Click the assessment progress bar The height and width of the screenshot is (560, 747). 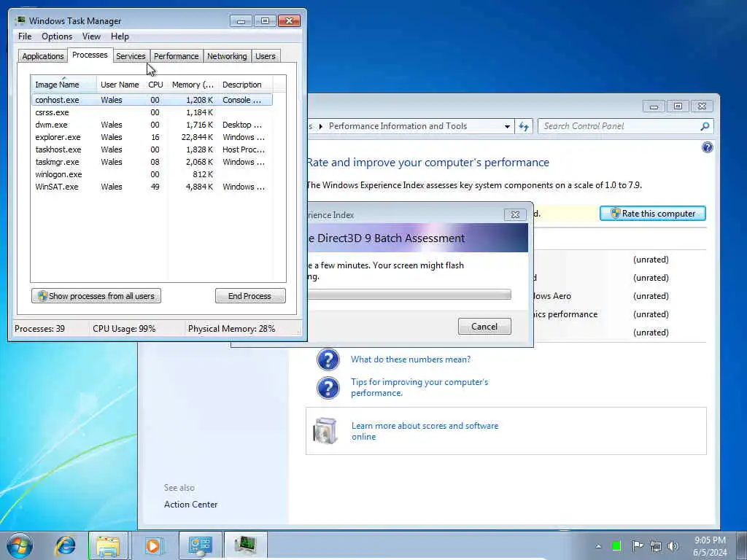409,295
